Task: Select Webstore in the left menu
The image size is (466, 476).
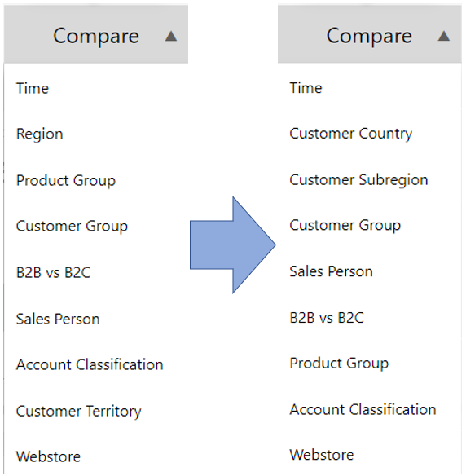Action: click(48, 456)
